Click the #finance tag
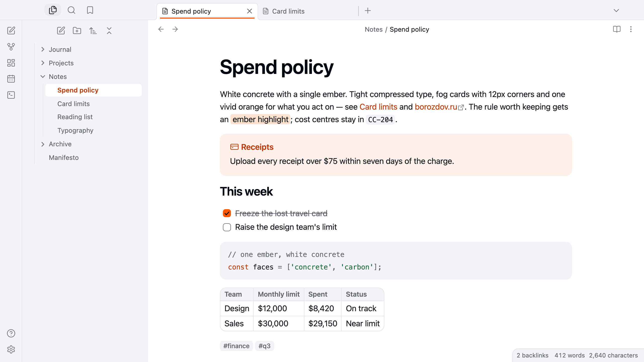644x362 pixels. pos(236,346)
